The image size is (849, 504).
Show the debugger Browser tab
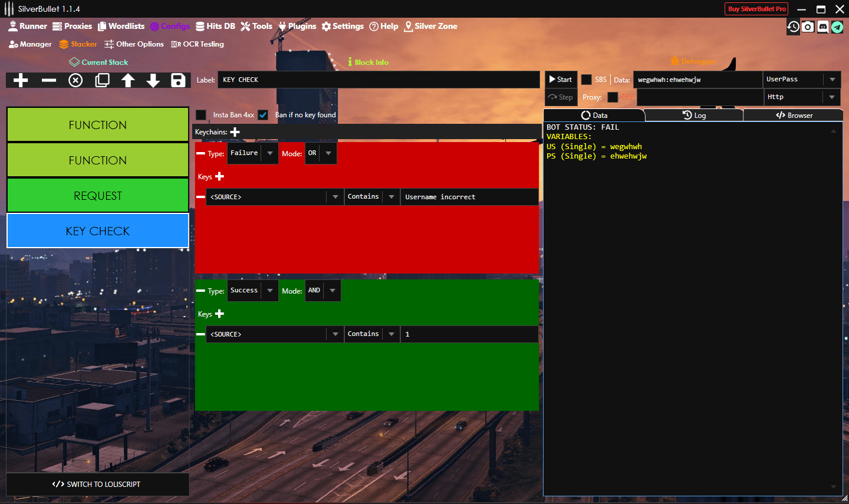tap(794, 116)
